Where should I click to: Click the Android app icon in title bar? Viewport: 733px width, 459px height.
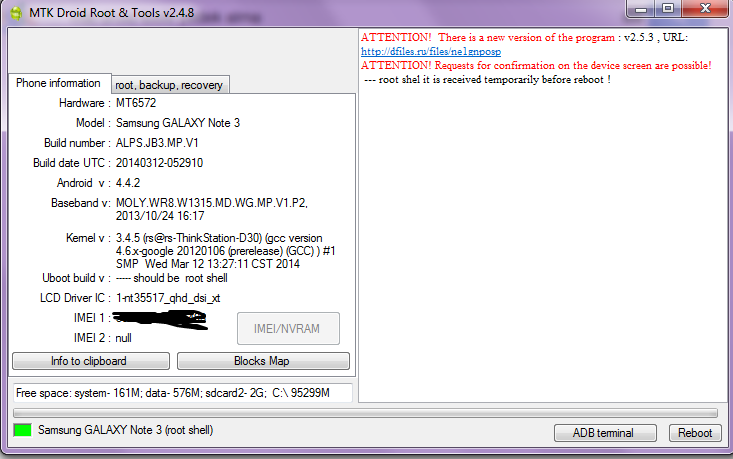coord(16,13)
